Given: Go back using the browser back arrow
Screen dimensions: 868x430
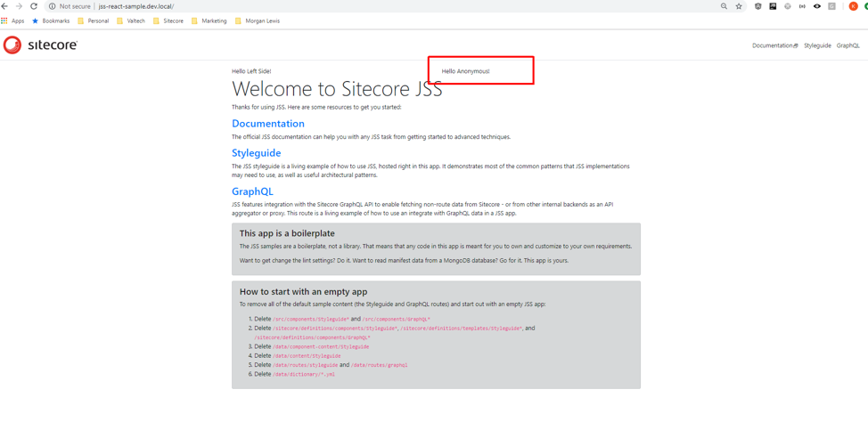Looking at the screenshot, I should pos(5,6).
